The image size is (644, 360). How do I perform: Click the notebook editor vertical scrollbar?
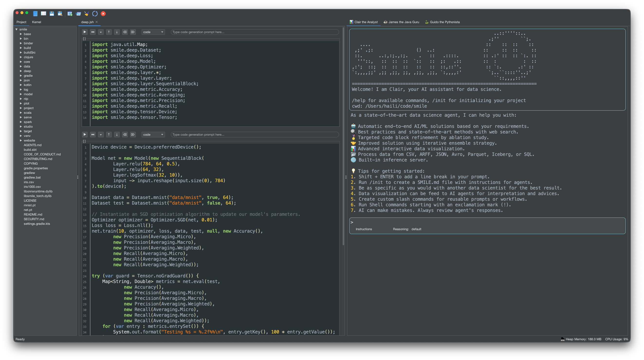pos(343,136)
